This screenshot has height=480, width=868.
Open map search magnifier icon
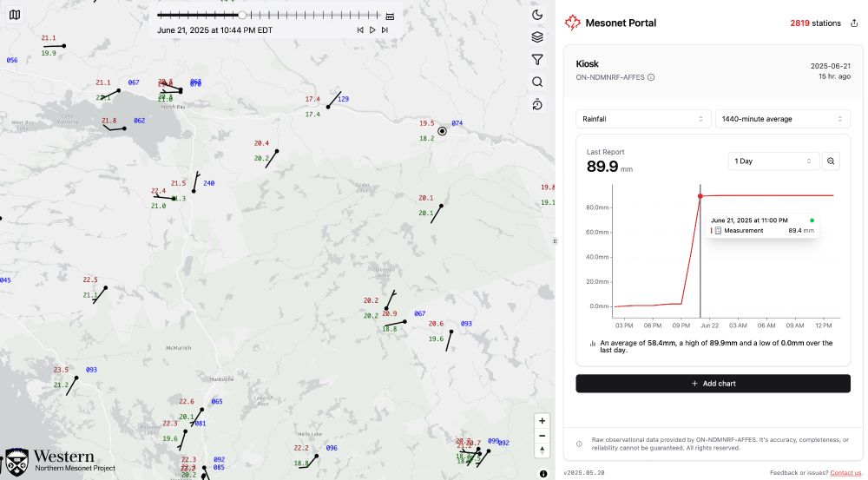click(537, 82)
